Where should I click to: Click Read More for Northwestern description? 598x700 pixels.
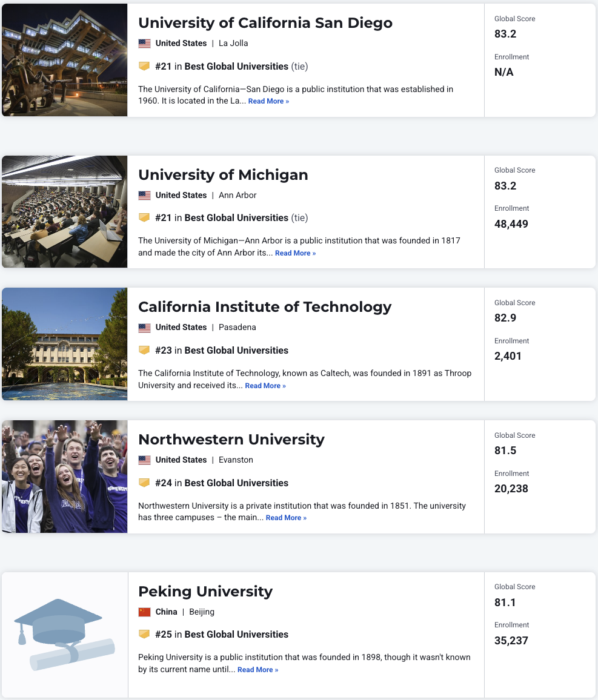286,518
